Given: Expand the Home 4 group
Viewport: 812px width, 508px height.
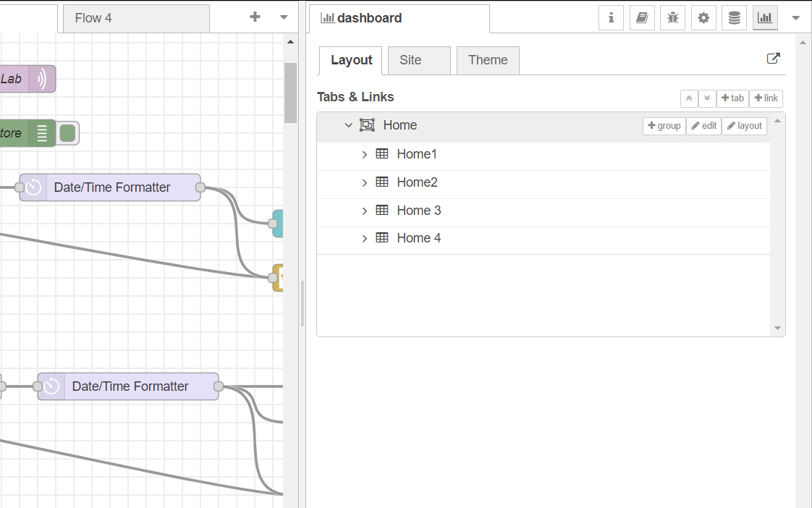Looking at the screenshot, I should coord(365,238).
